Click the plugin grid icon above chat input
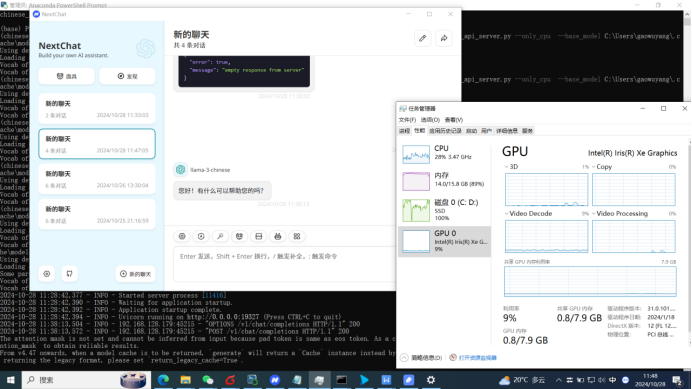 [x=297, y=236]
